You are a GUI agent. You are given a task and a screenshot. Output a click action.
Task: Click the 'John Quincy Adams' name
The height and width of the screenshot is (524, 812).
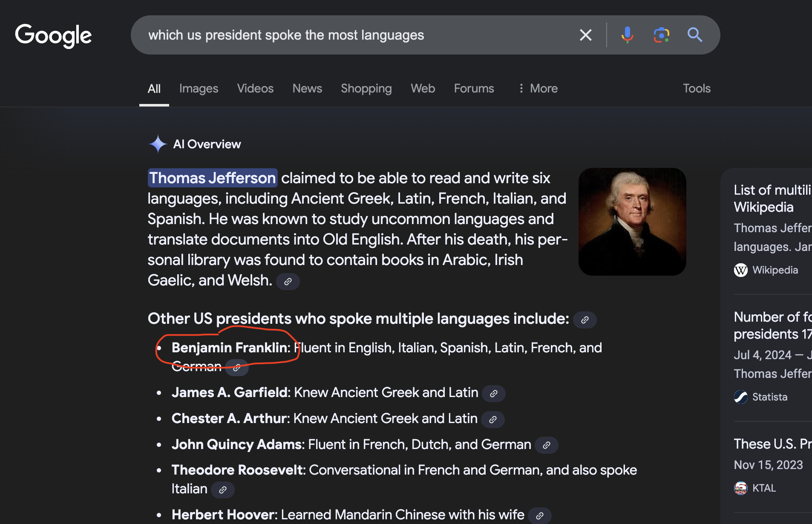237,444
